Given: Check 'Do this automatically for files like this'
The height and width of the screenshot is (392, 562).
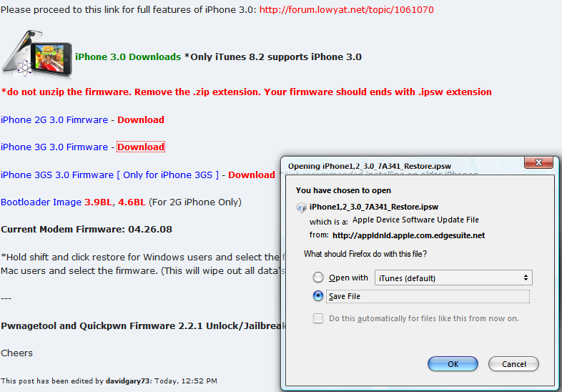Looking at the screenshot, I should coord(319,318).
